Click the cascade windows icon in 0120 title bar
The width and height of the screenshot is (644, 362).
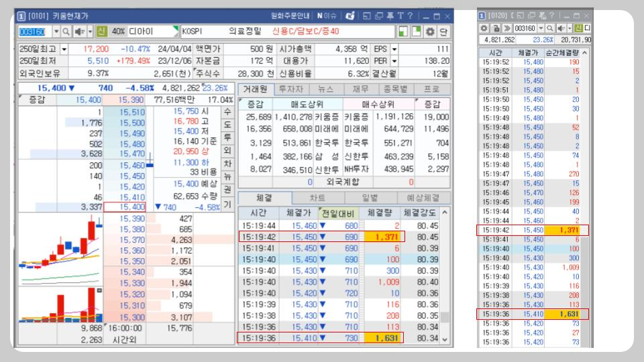click(x=531, y=16)
